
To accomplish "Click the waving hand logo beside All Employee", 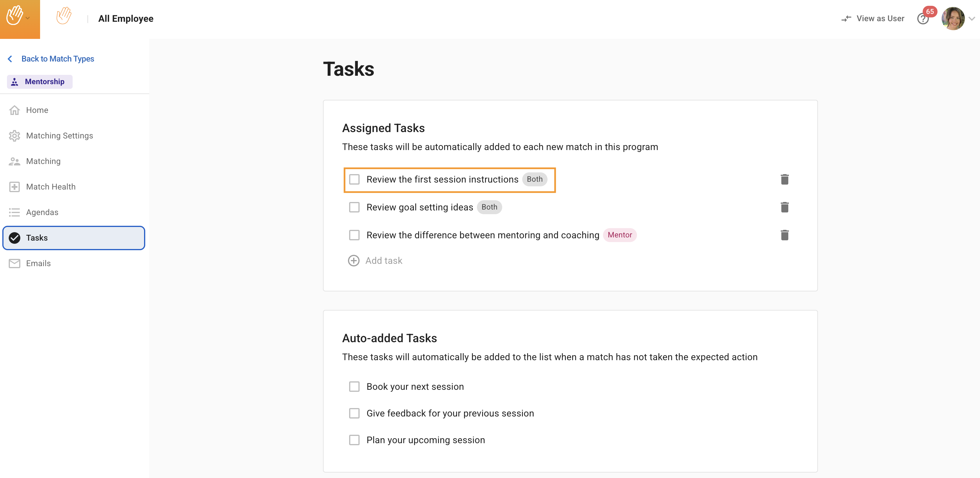I will pyautogui.click(x=64, y=16).
